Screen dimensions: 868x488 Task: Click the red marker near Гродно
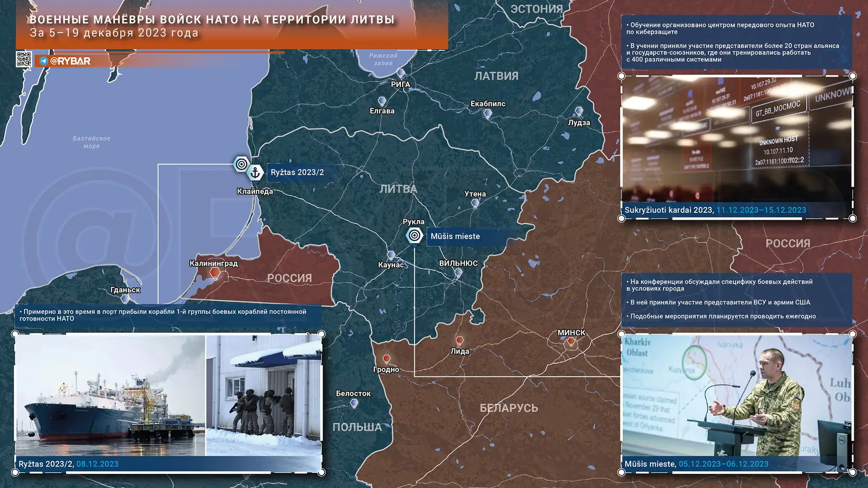tap(386, 359)
